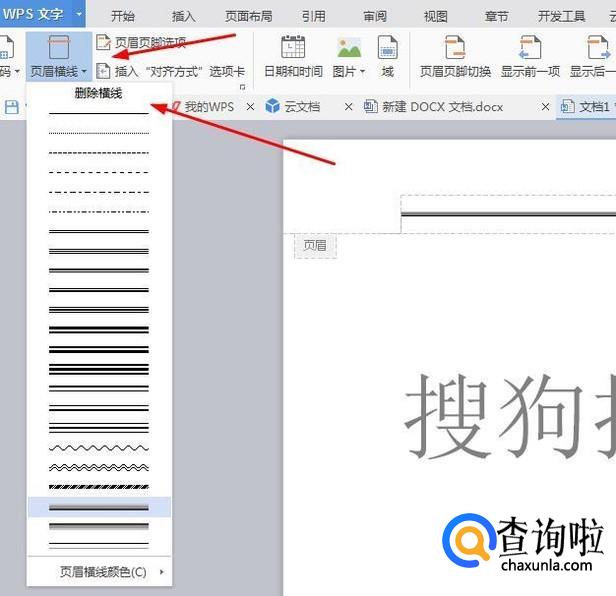This screenshot has height=596, width=616.
Task: Switch to the 开发工具 ribbon tab
Action: (561, 16)
